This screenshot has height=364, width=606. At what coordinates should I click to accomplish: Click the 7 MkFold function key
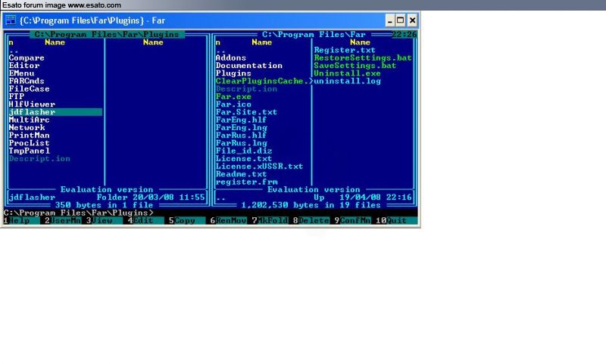(270, 220)
